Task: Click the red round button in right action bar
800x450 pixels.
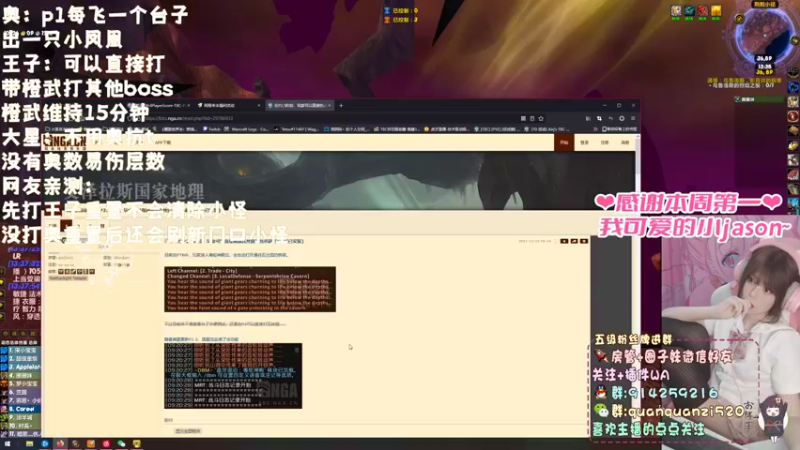Action: [793, 116]
